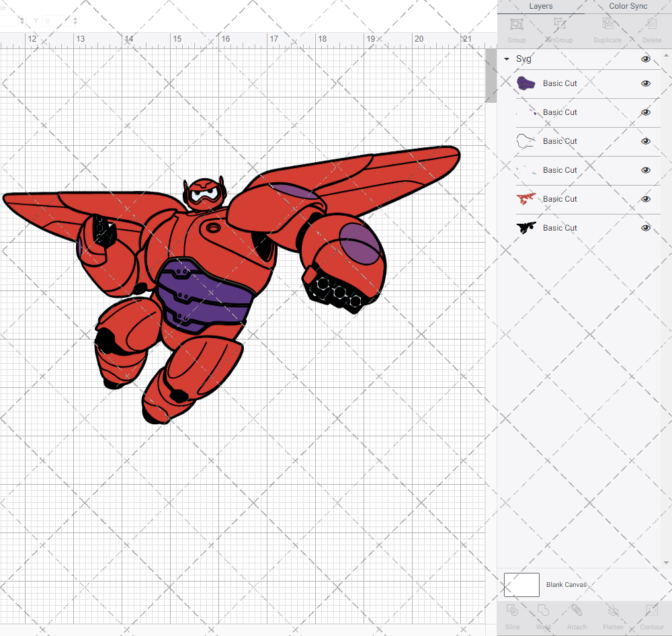
Task: Click the Flatten tool icon
Action: (614, 610)
